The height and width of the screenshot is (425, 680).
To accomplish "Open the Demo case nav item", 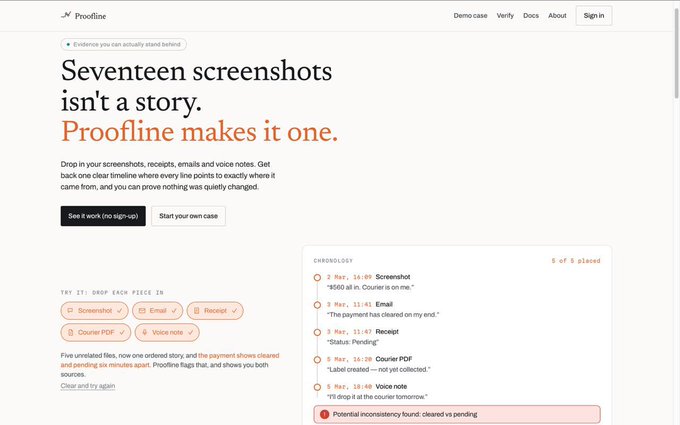I will [470, 16].
